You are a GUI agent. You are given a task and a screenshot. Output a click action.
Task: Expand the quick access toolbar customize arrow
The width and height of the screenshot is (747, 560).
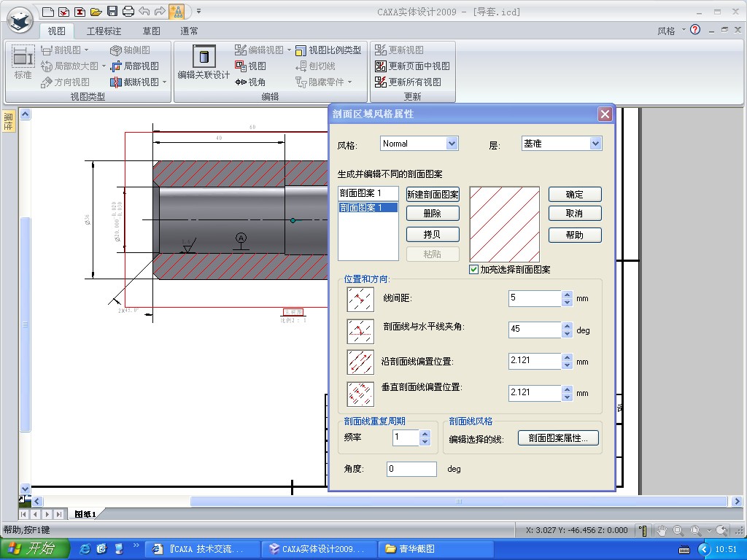pyautogui.click(x=198, y=12)
